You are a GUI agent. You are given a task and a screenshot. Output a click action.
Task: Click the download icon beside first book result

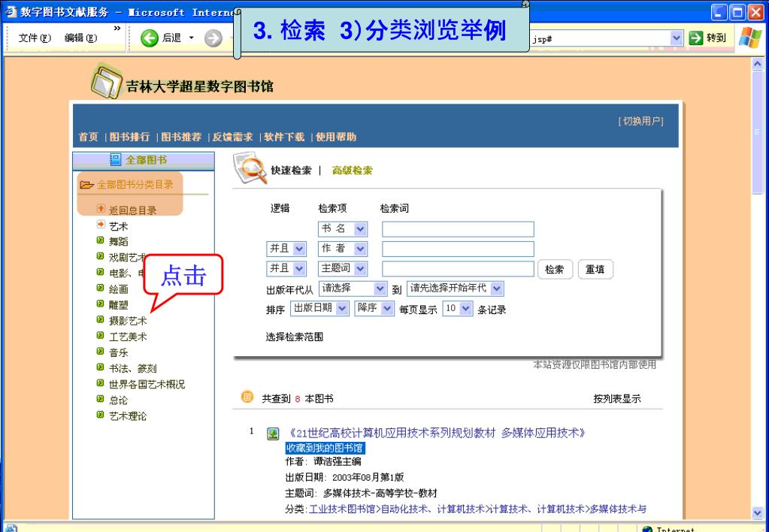point(273,434)
